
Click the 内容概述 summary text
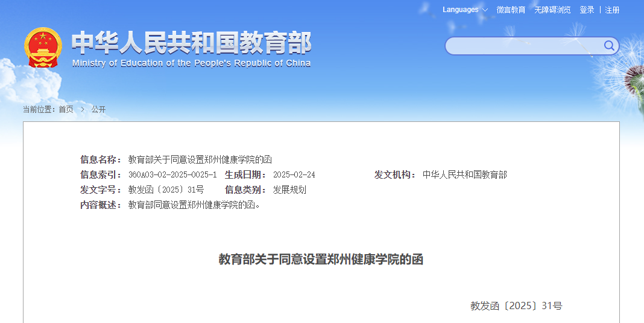(x=194, y=205)
